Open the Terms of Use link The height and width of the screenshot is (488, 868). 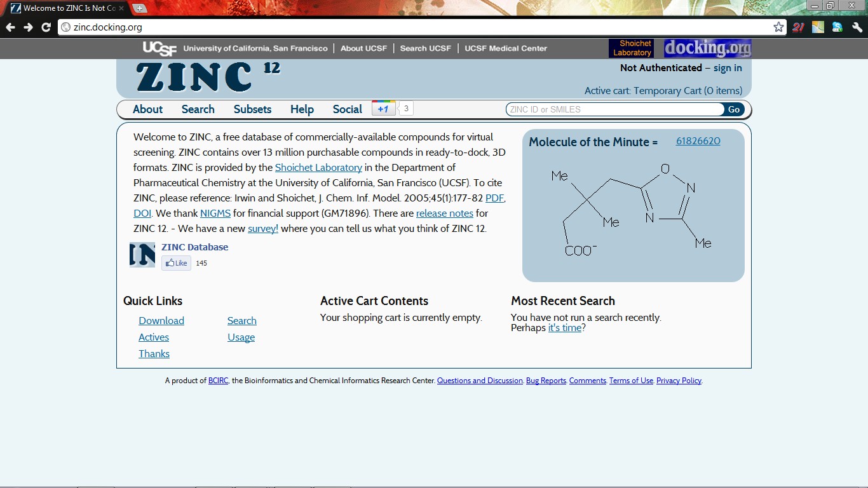631,381
